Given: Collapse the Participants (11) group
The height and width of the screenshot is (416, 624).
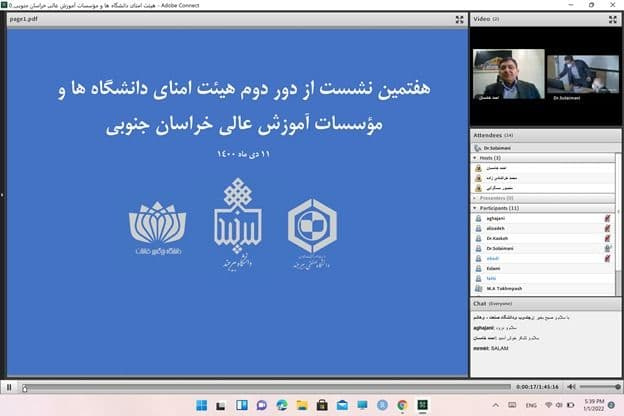Looking at the screenshot, I should 475,208.
